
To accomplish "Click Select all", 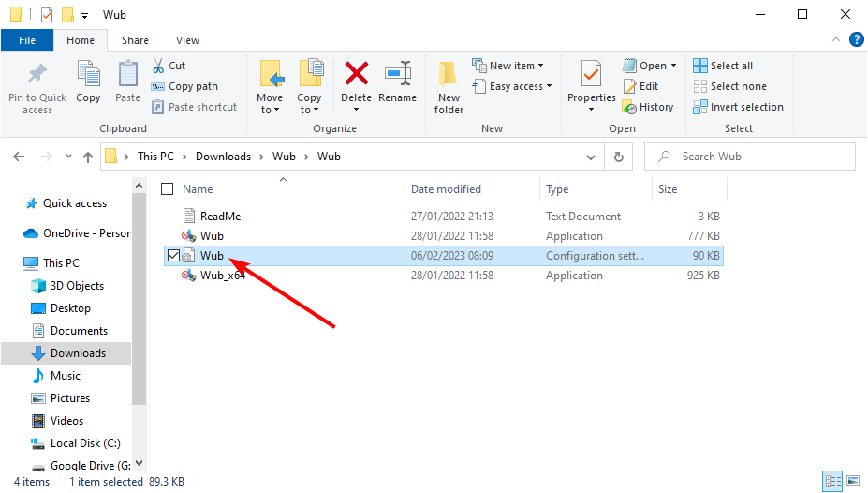I will [x=723, y=66].
